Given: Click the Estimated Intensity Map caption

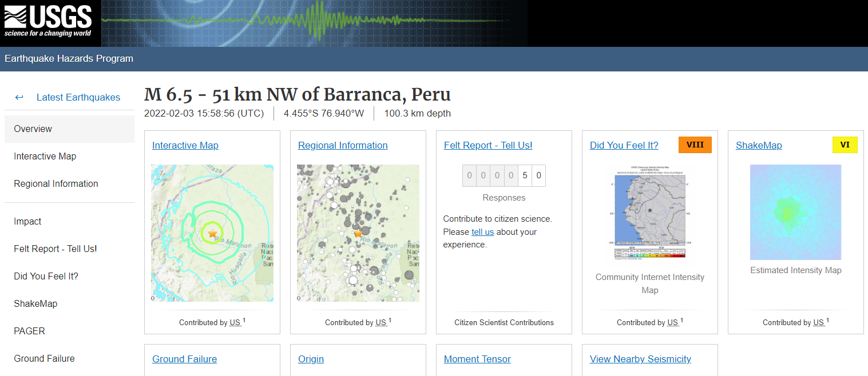Looking at the screenshot, I should coord(796,270).
